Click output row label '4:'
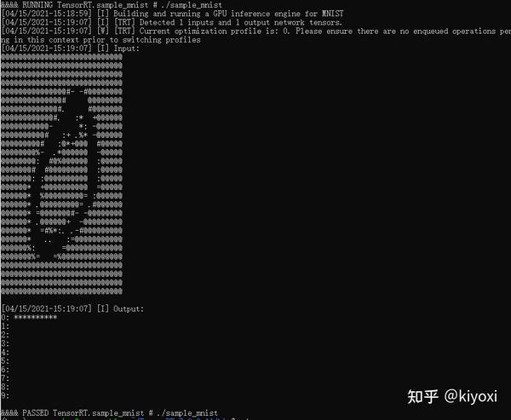Image resolution: width=511 pixels, height=420 pixels. coord(5,352)
